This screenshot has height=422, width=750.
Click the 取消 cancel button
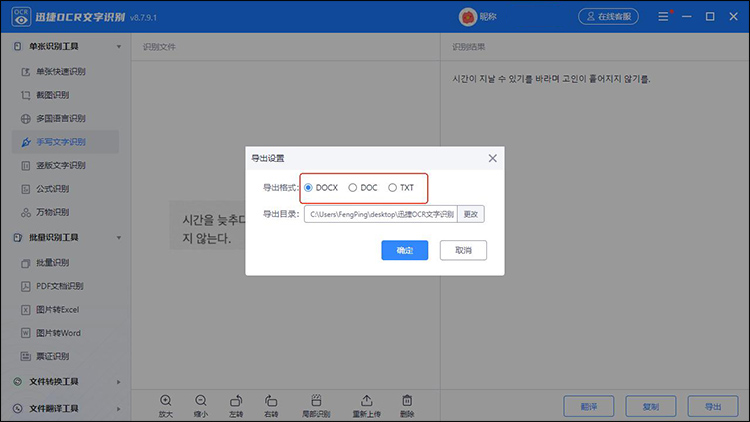point(463,250)
